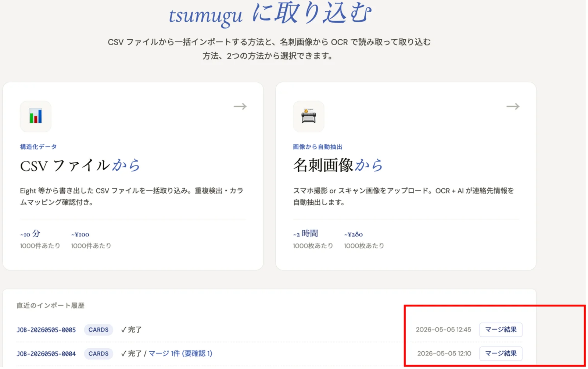Click the ~¥100 cost text
Viewport: 588px width, 369px height.
(x=80, y=234)
